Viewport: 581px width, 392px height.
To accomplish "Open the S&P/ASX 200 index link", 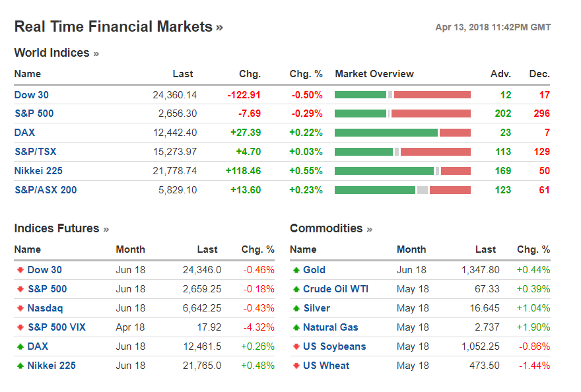I will click(45, 190).
